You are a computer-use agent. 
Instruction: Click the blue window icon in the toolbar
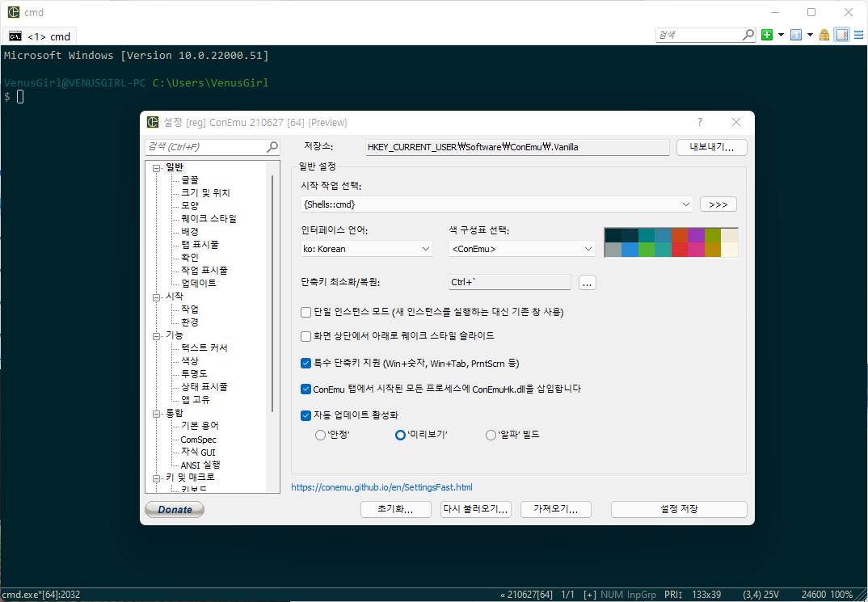(x=796, y=35)
